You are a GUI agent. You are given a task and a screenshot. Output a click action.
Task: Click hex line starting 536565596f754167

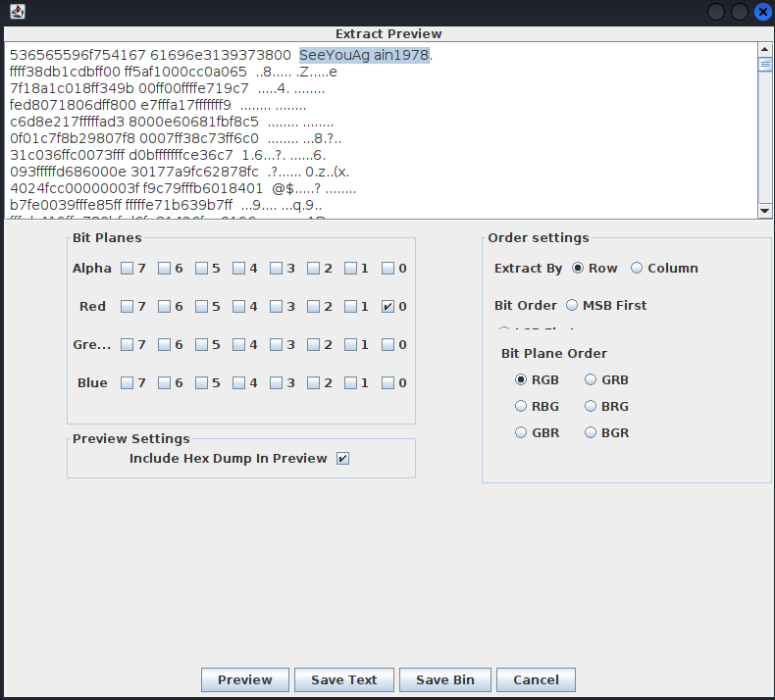[221, 55]
